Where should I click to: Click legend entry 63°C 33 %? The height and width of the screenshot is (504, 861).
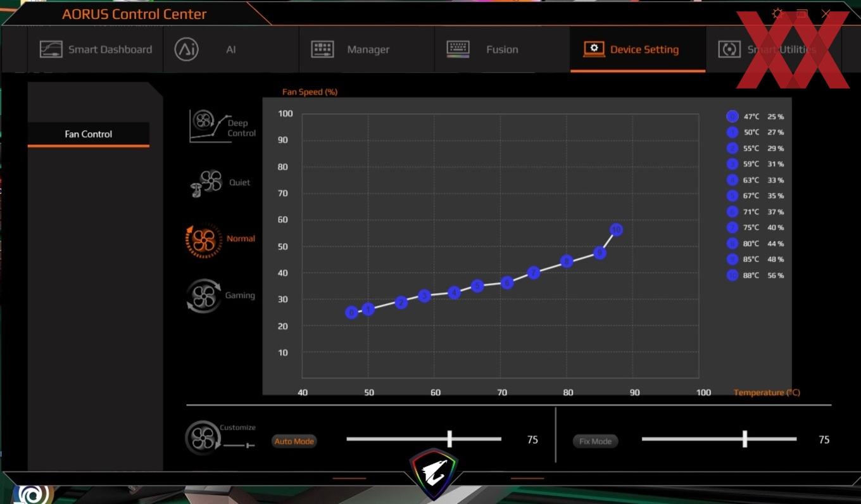pyautogui.click(x=755, y=180)
